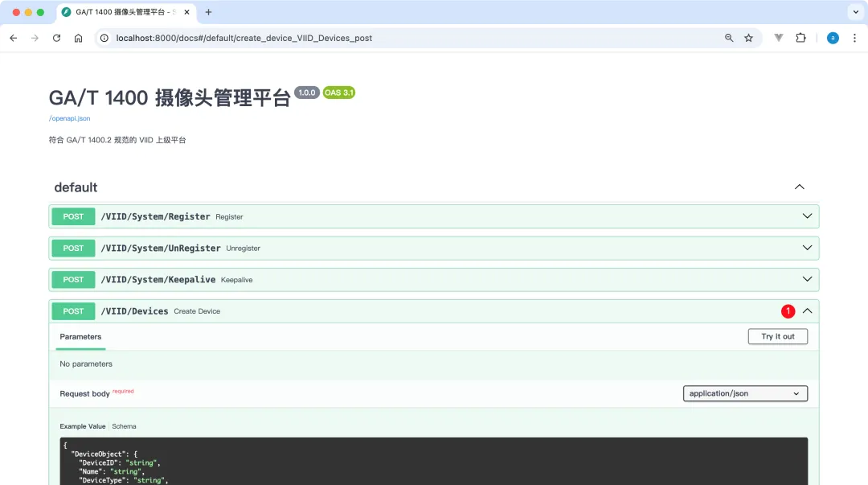Image resolution: width=868 pixels, height=485 pixels.
Task: Collapse the default section
Action: click(x=800, y=187)
